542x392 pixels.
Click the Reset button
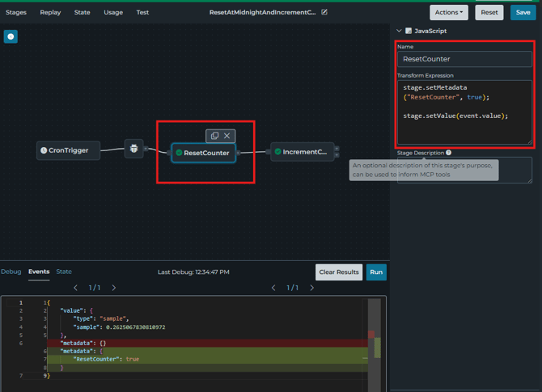click(x=489, y=12)
